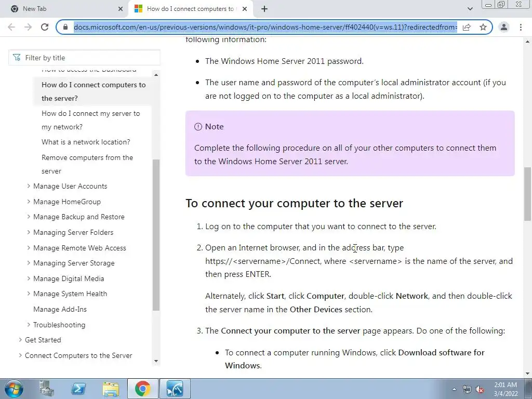Select Get Started tree label

coord(43,340)
